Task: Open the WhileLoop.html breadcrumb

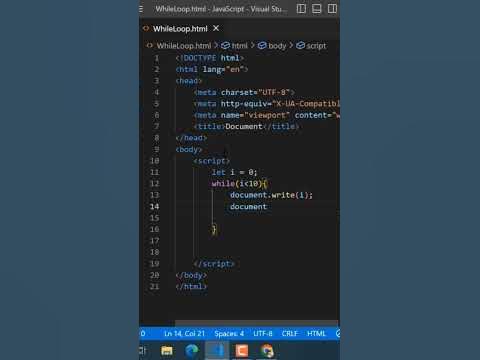Action: 184,46
